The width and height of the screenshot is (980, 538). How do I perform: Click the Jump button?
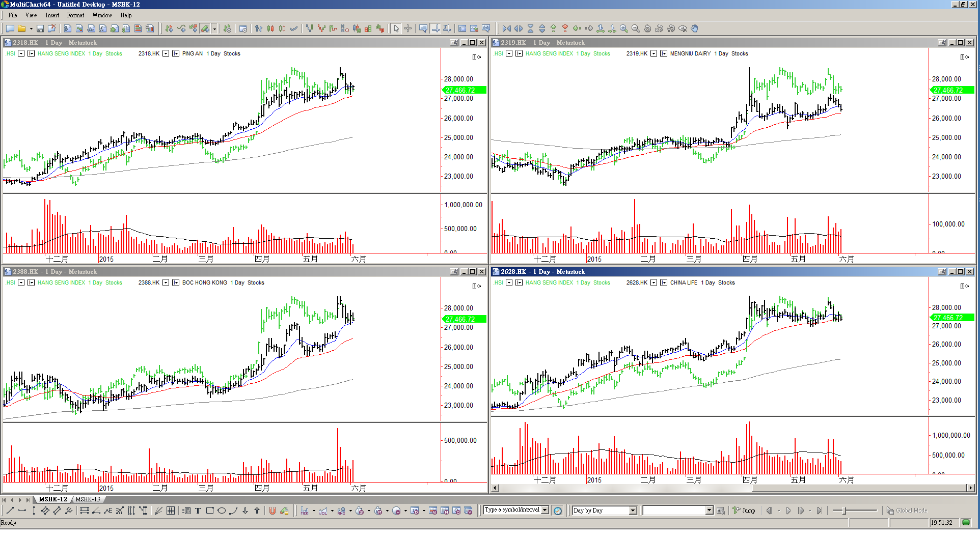pyautogui.click(x=744, y=511)
